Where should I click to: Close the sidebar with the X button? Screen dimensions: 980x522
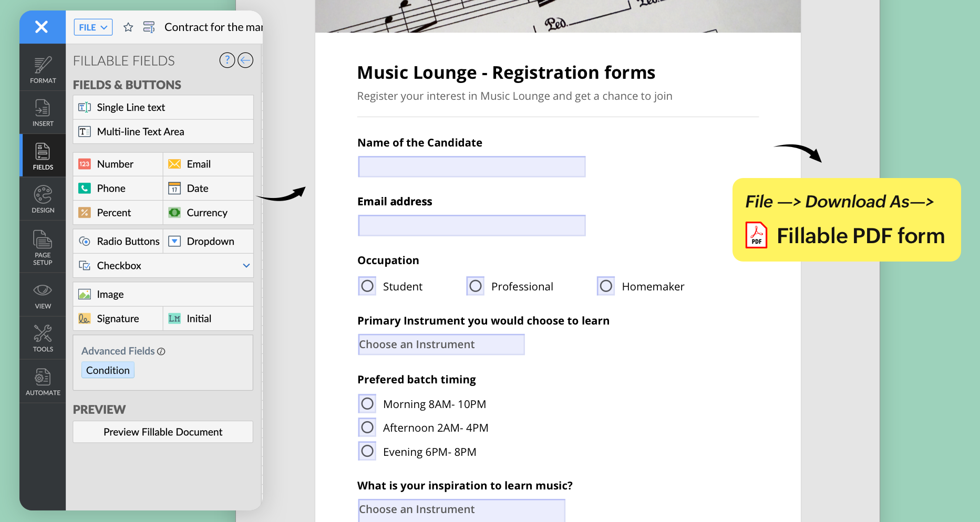click(x=42, y=27)
